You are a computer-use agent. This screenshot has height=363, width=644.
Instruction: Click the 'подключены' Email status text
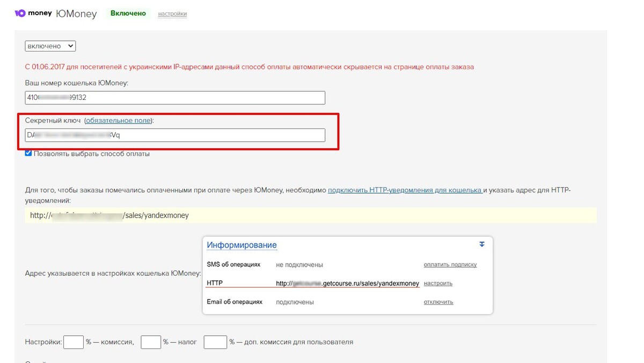(295, 302)
